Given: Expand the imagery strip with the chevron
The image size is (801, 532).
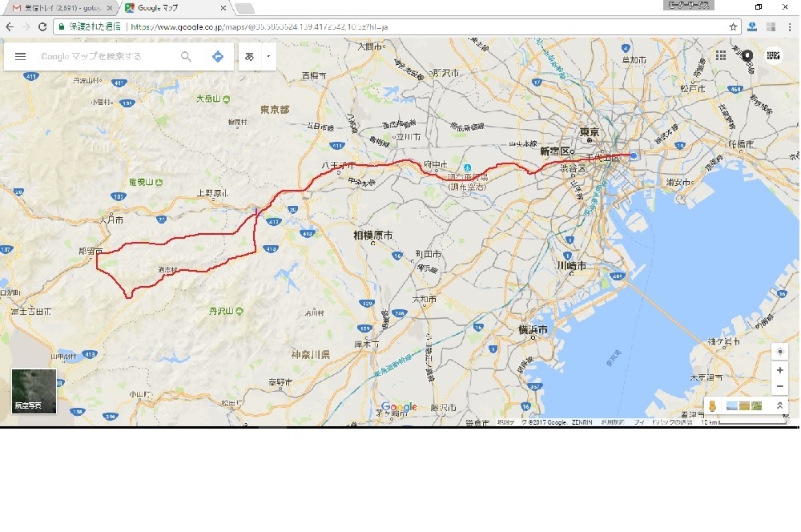Looking at the screenshot, I should click(x=779, y=405).
